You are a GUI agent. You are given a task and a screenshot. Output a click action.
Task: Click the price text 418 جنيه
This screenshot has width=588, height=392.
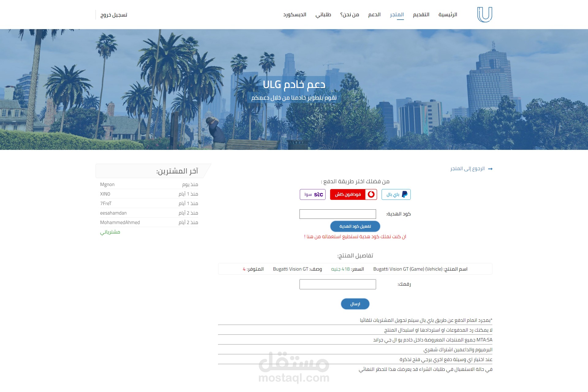pyautogui.click(x=340, y=269)
